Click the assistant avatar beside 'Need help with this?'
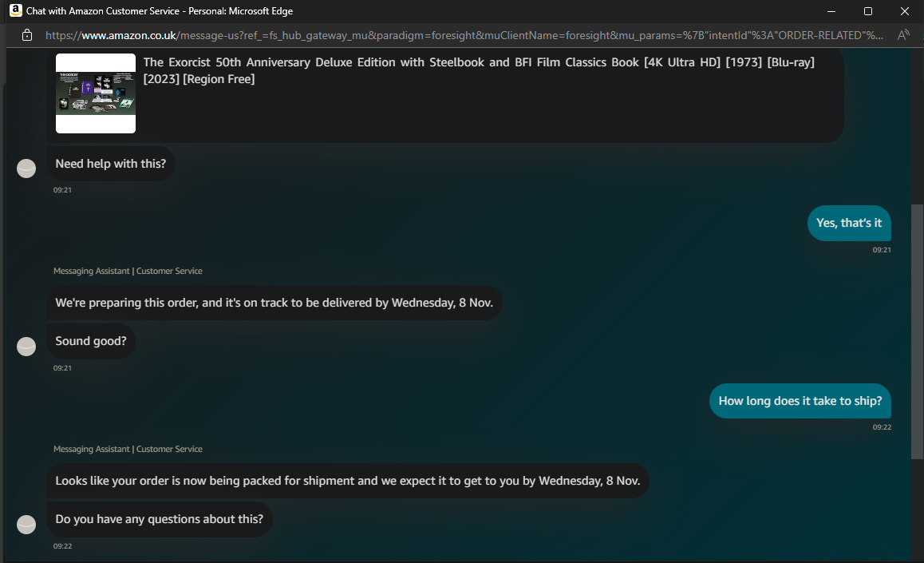 (x=26, y=169)
